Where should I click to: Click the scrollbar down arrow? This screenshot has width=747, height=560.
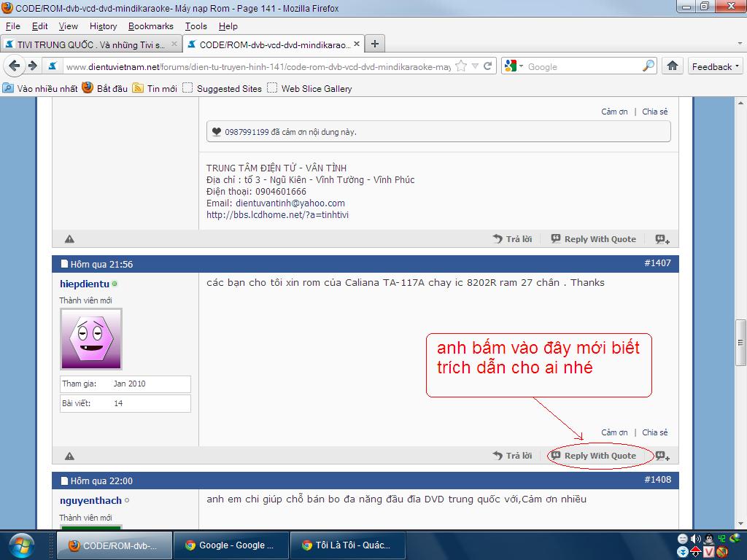pyautogui.click(x=740, y=524)
